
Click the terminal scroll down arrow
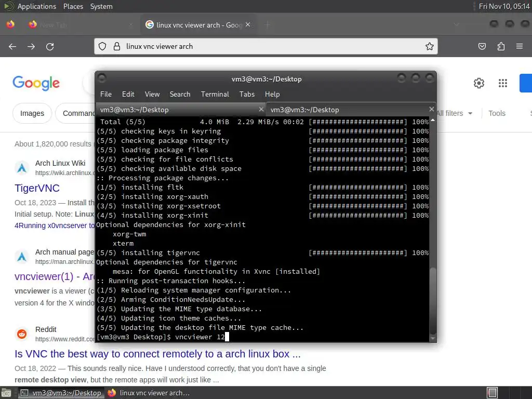[x=433, y=338]
